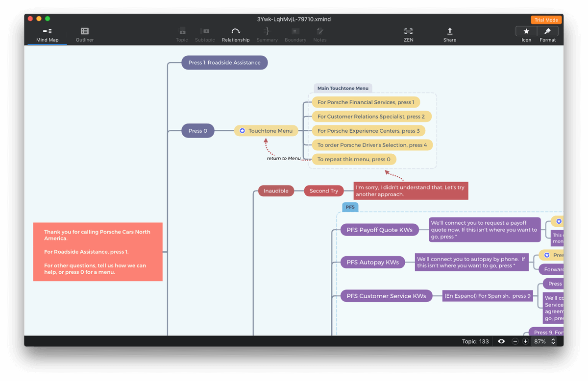Click the star marker on Touchtone Menu

242,131
